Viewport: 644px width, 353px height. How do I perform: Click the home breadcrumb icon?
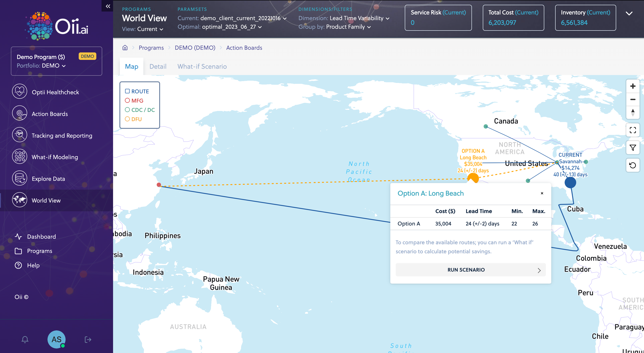tap(125, 48)
